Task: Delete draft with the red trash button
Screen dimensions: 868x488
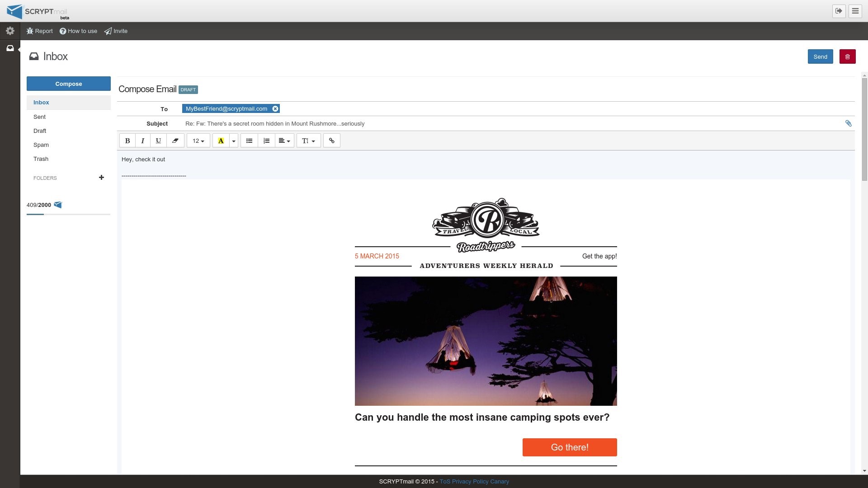Action: coord(847,56)
